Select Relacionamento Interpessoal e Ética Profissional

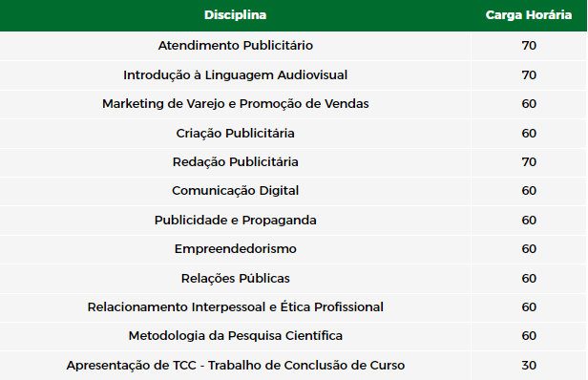(x=236, y=307)
